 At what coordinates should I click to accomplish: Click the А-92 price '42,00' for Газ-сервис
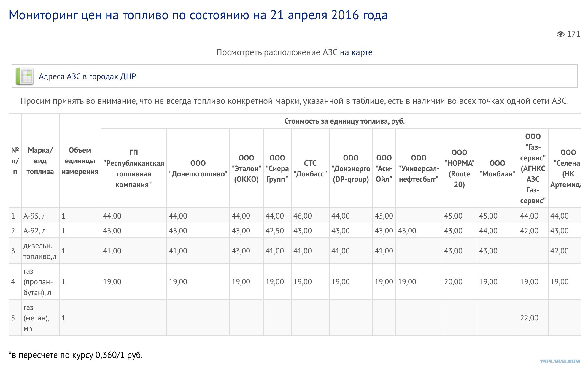click(x=529, y=231)
